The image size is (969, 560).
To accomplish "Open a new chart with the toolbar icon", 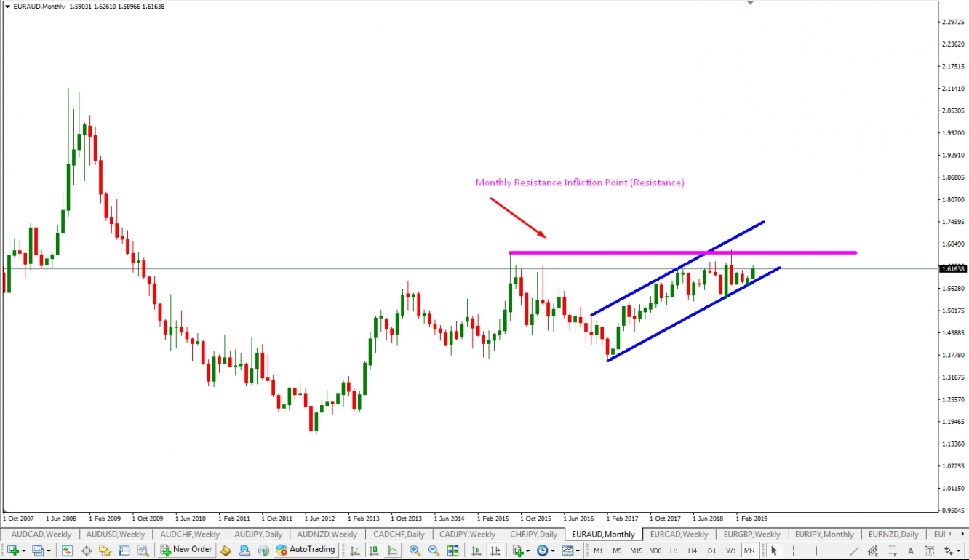I will pyautogui.click(x=13, y=551).
